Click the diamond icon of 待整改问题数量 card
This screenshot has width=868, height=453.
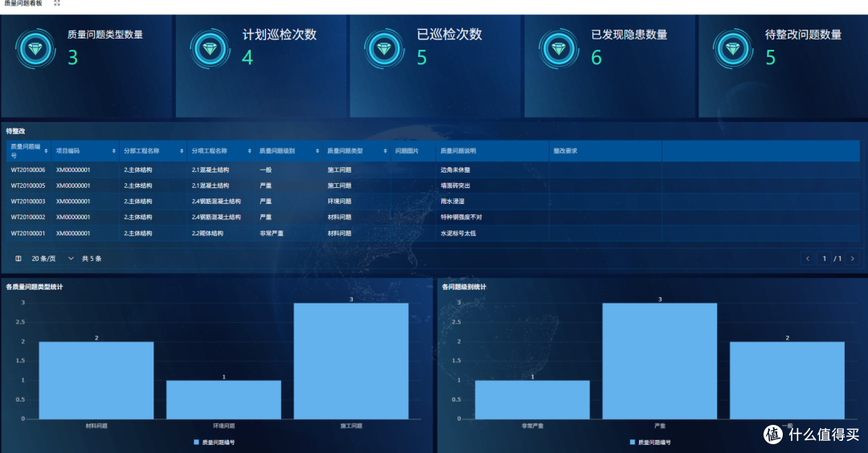click(x=732, y=49)
